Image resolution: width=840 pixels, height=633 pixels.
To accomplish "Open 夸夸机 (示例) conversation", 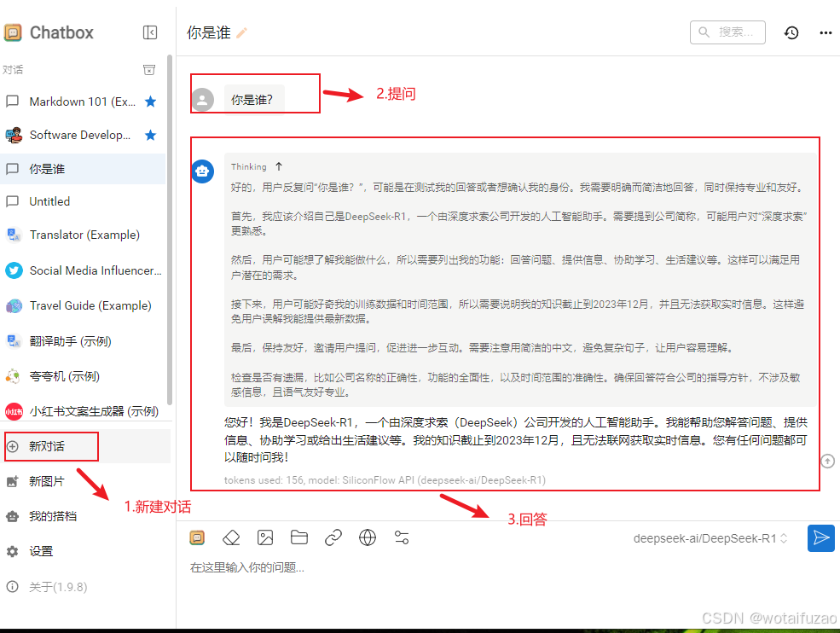I will (x=83, y=376).
